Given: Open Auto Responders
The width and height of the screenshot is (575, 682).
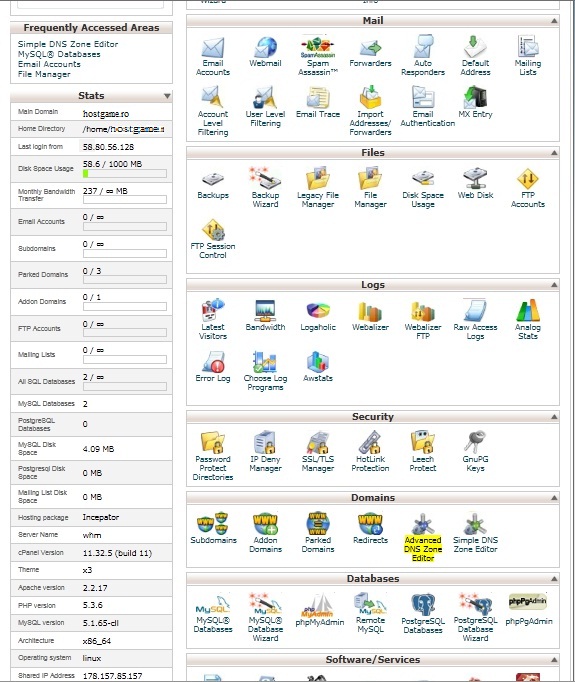Looking at the screenshot, I should [x=423, y=57].
